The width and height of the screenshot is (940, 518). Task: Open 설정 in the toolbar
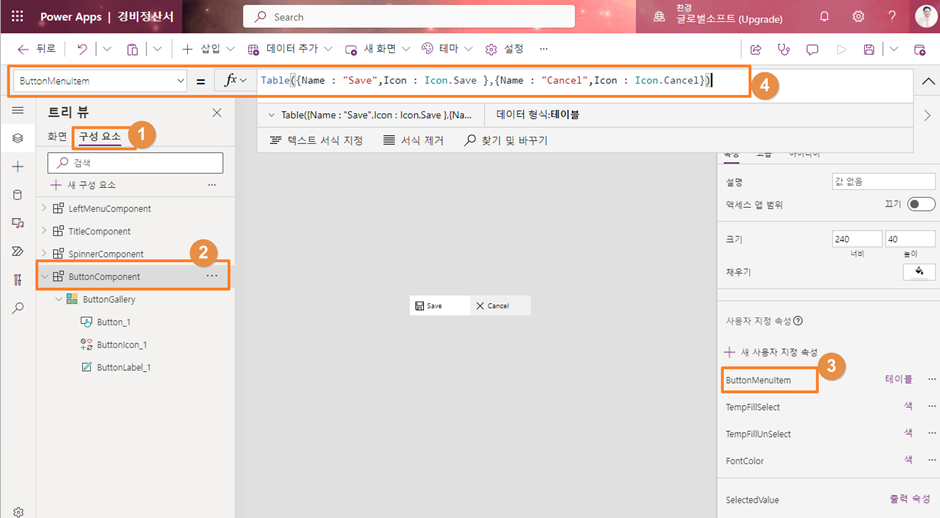(504, 49)
